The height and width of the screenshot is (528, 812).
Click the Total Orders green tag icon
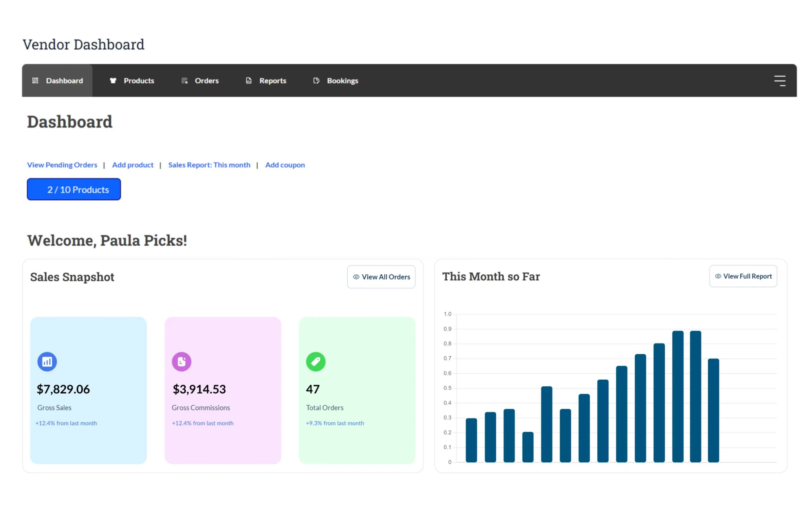(316, 361)
